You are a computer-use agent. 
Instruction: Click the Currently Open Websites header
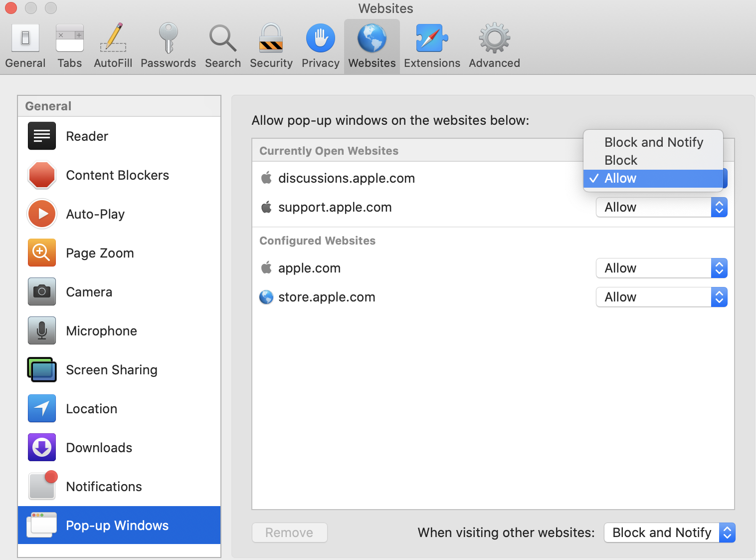click(329, 151)
